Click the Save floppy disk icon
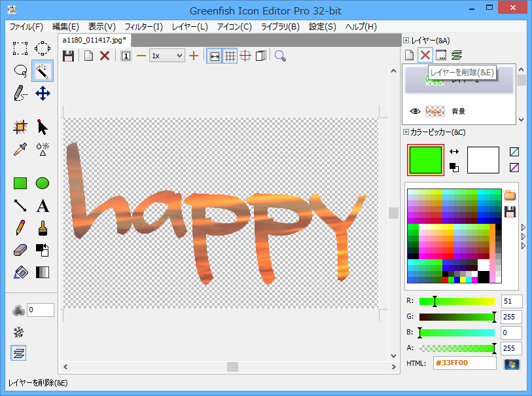 tap(68, 56)
